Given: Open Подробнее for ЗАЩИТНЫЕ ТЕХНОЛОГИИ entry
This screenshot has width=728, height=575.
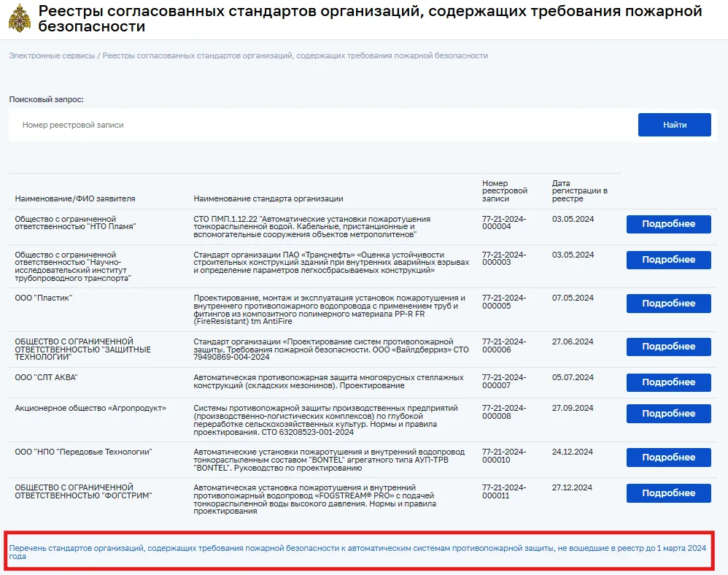Looking at the screenshot, I should point(669,347).
